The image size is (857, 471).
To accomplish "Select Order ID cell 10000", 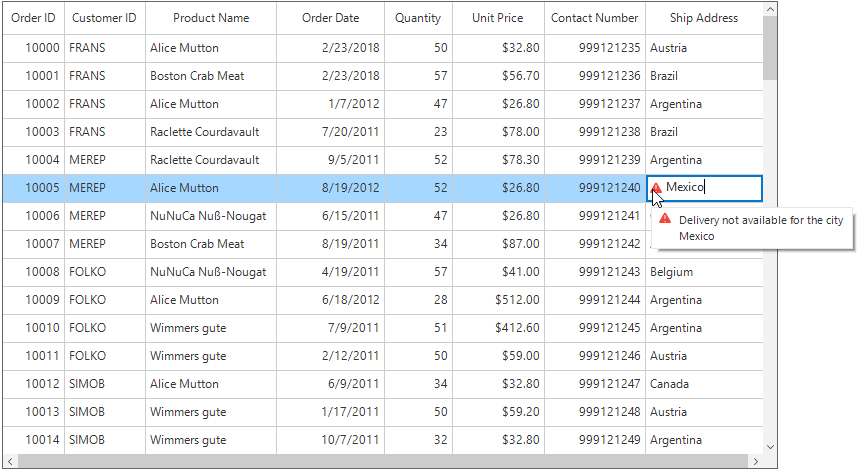I will (33, 48).
